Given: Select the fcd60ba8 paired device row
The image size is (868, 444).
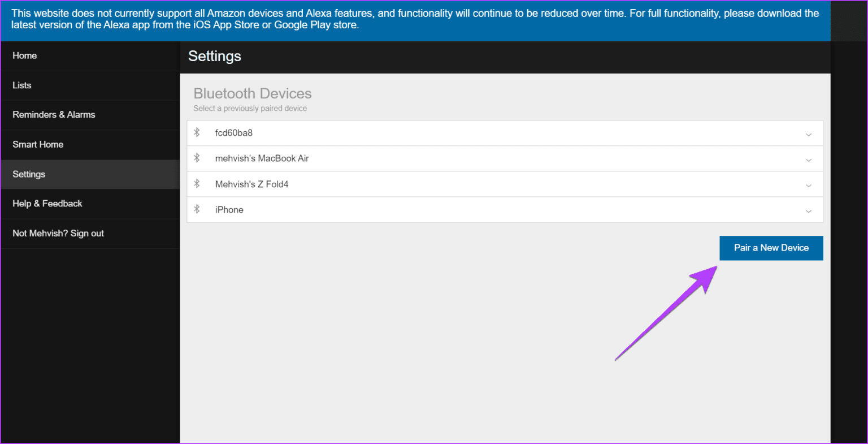Looking at the screenshot, I should [396, 132].
